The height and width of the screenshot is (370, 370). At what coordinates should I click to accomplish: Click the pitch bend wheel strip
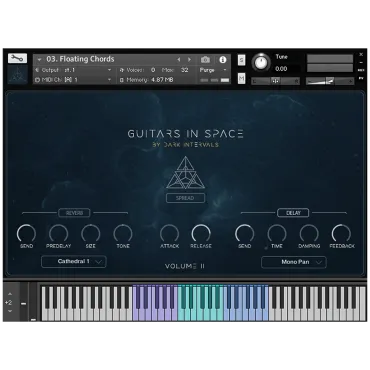click(x=23, y=302)
